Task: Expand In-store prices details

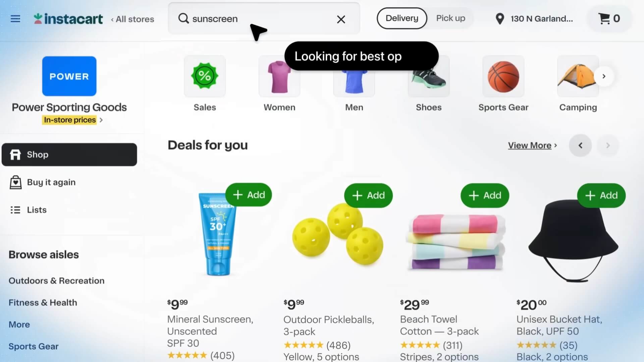Action: [72, 120]
